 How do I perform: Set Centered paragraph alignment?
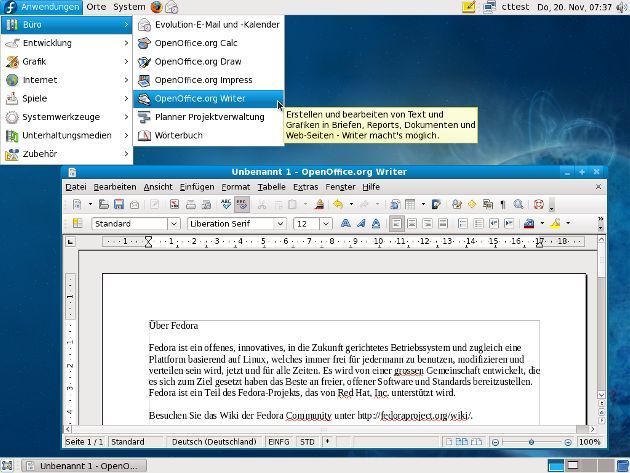412,223
